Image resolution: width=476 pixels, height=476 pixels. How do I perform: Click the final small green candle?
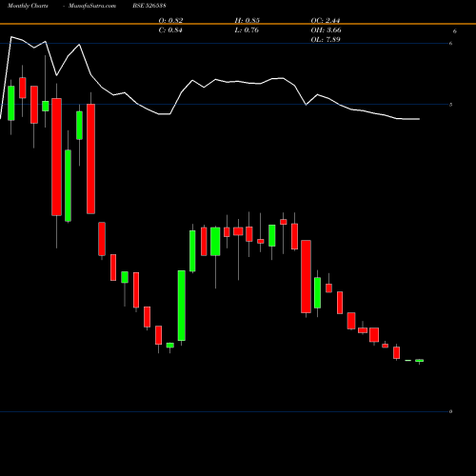coord(420,361)
